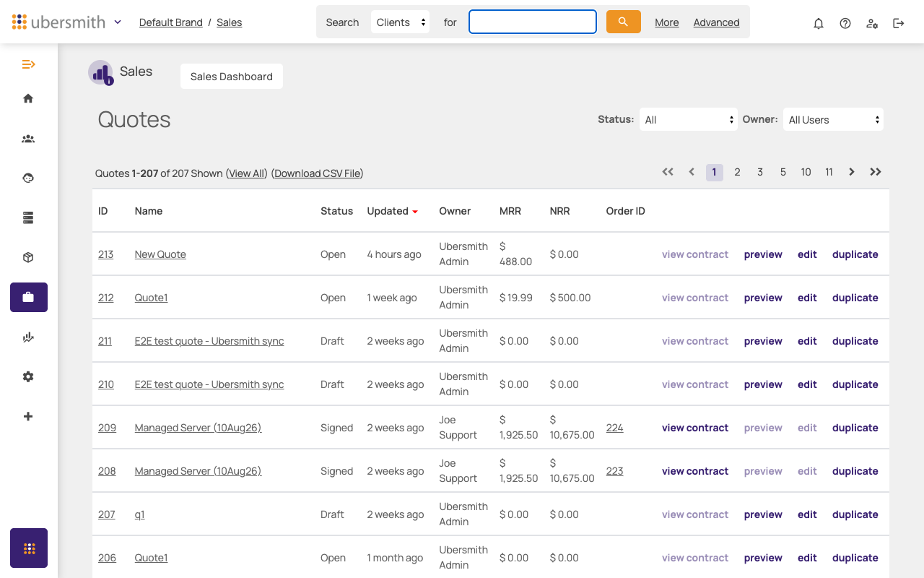
Task: Open the sidebar cube icon
Action: pyautogui.click(x=28, y=257)
